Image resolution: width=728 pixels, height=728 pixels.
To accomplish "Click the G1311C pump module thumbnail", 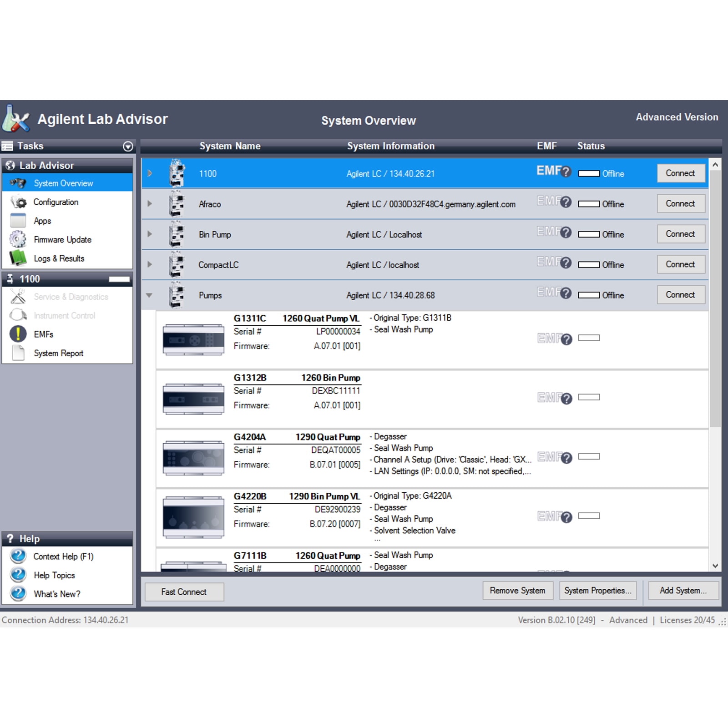I will 193,339.
